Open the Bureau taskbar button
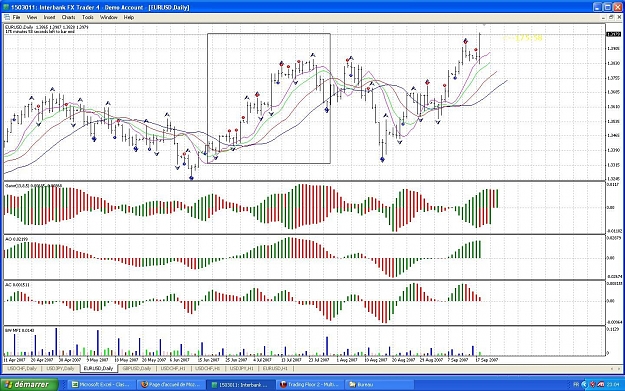The height and width of the screenshot is (391, 625). (379, 385)
